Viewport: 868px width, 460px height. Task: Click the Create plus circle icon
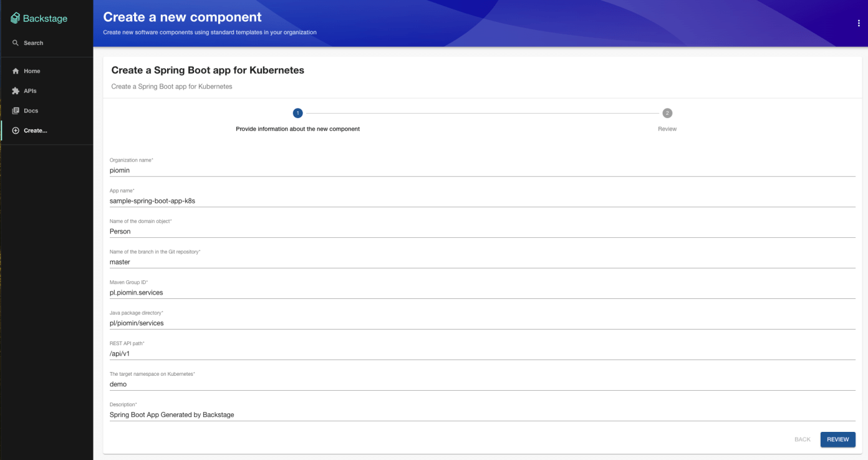(x=16, y=130)
